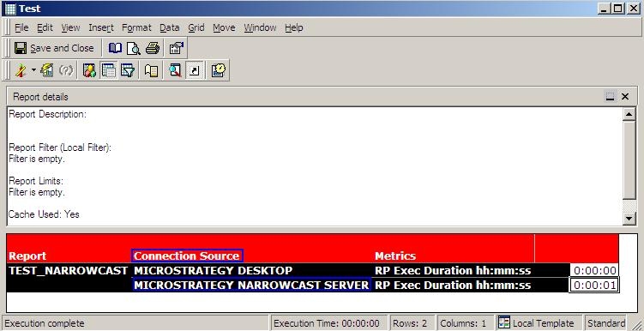
Task: Toggle the shortcut arrow icon button
Action: click(x=195, y=70)
